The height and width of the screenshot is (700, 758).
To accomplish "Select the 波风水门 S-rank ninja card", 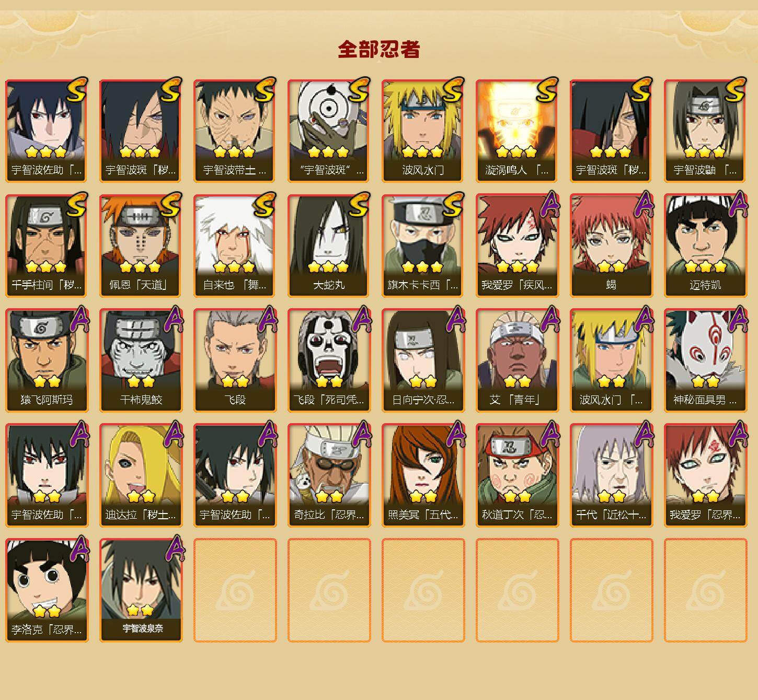I will point(422,131).
